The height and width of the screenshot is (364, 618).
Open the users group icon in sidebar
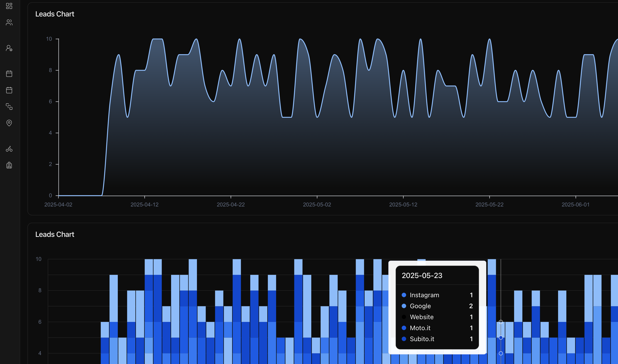pyautogui.click(x=9, y=22)
